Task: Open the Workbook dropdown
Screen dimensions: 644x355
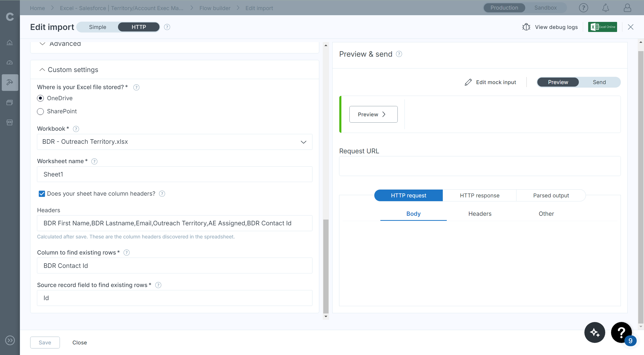Action: coord(175,142)
